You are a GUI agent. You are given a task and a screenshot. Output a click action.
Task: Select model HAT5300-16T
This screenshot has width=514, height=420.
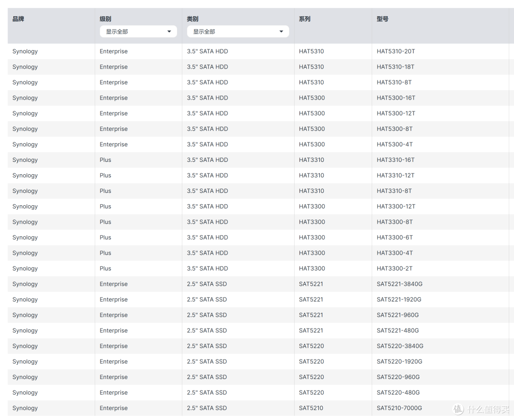[396, 98]
